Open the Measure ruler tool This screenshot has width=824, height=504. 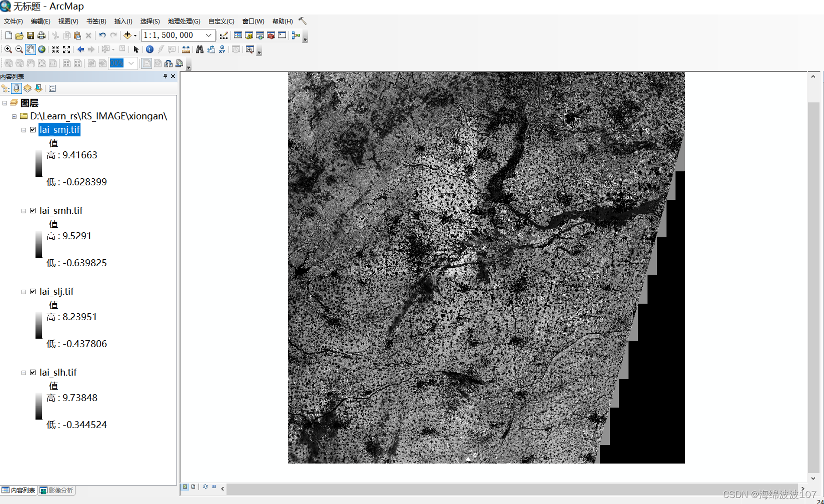(x=186, y=49)
